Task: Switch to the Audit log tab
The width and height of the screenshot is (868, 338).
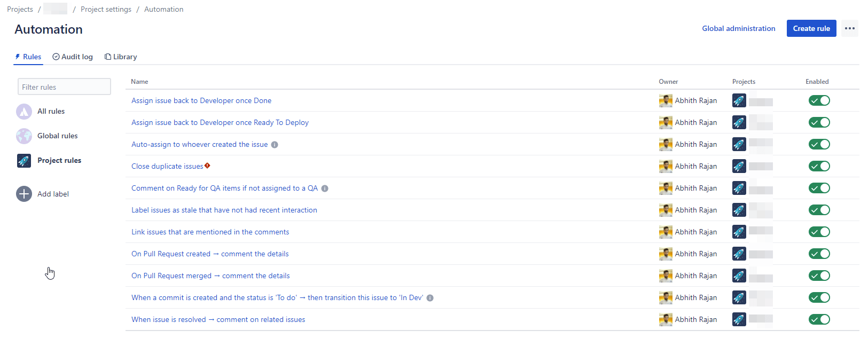Action: [x=73, y=57]
